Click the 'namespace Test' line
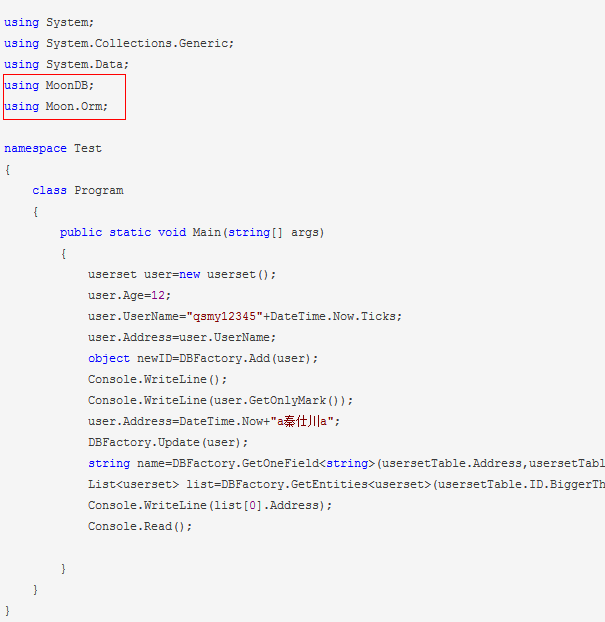 [x=53, y=149]
